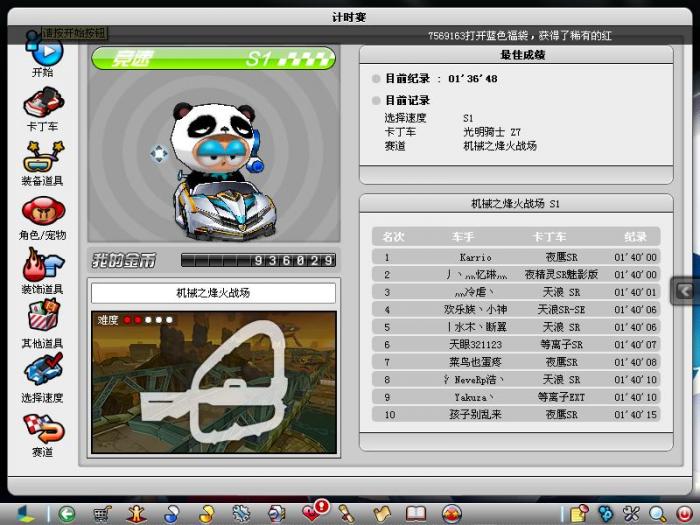Viewport: 700px width, 525px height.
Task: Click the 最佳成绩 panel header
Action: (x=516, y=55)
